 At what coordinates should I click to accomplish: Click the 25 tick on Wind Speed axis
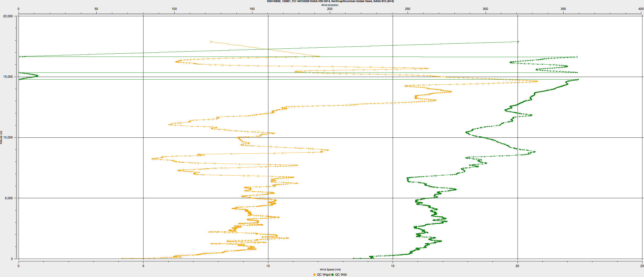(x=642, y=266)
